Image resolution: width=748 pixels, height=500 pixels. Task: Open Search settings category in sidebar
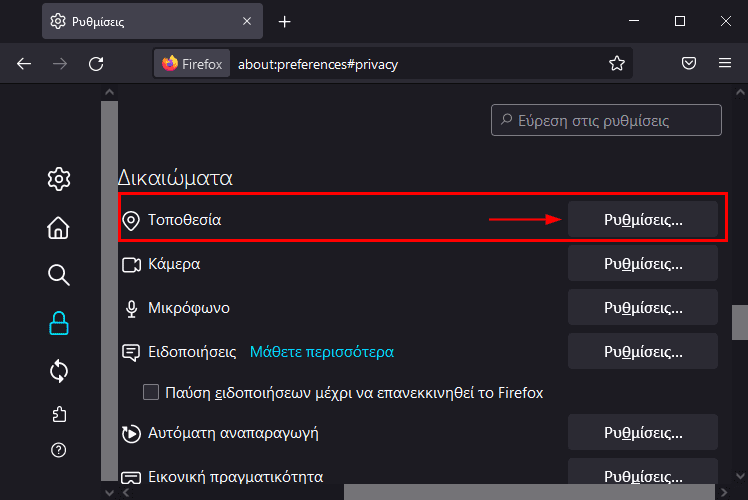59,275
